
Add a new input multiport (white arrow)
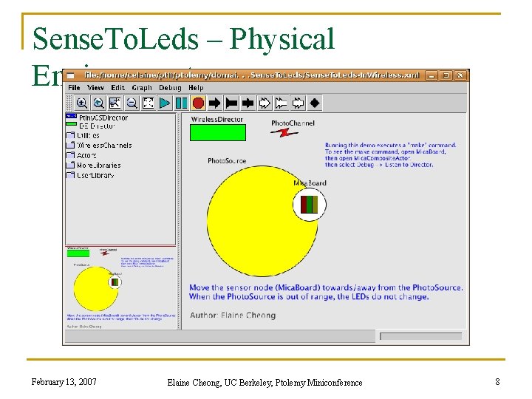(265, 103)
